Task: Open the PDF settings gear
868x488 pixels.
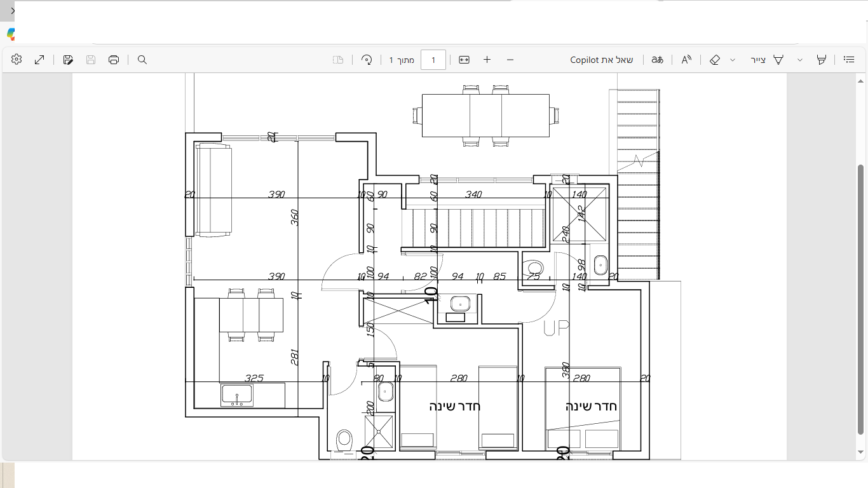Action: 17,59
